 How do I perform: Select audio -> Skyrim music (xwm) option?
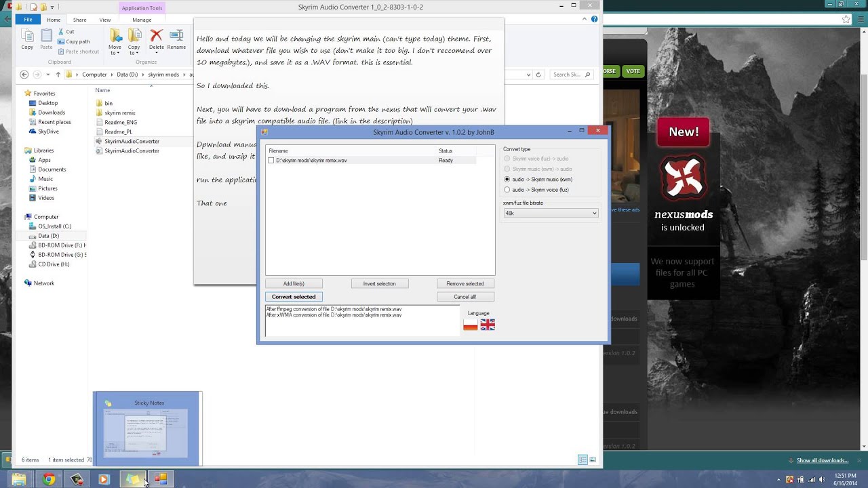click(x=539, y=180)
